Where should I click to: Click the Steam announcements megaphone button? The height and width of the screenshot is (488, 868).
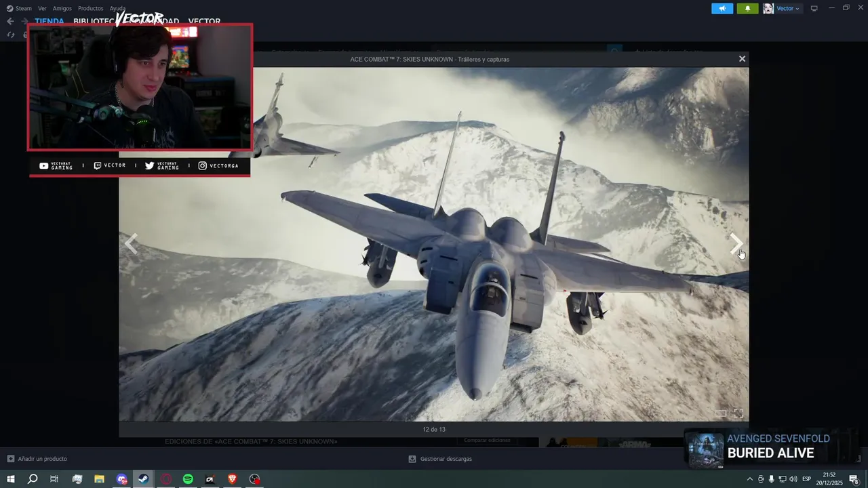[722, 8]
